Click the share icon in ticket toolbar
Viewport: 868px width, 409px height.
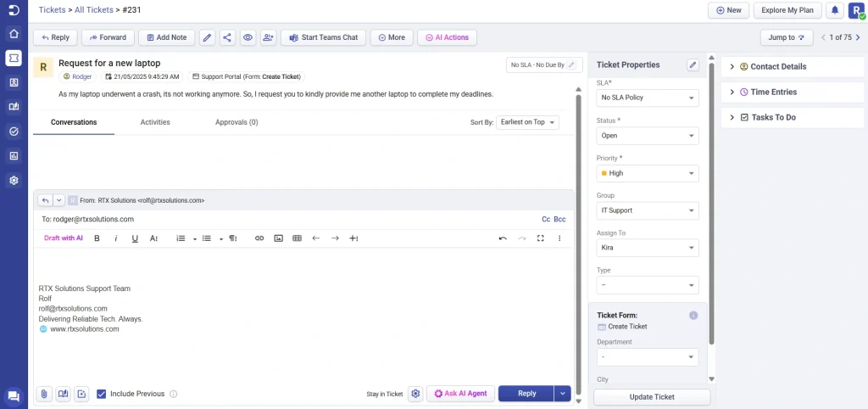[227, 37]
